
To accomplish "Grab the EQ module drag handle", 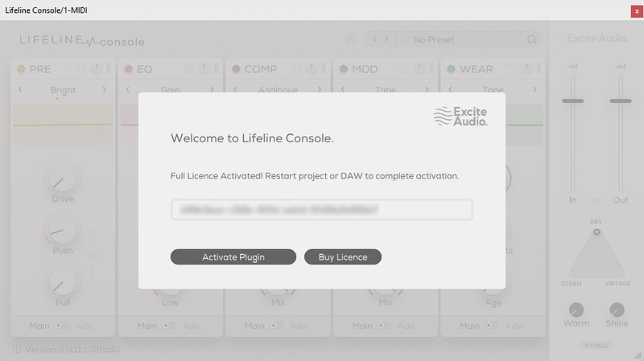I will [x=216, y=68].
